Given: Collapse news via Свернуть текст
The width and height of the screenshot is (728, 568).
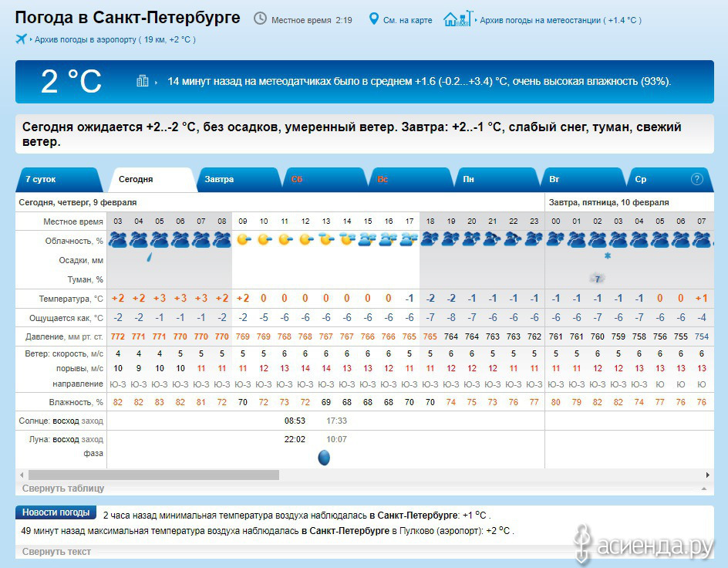Looking at the screenshot, I should point(56,552).
